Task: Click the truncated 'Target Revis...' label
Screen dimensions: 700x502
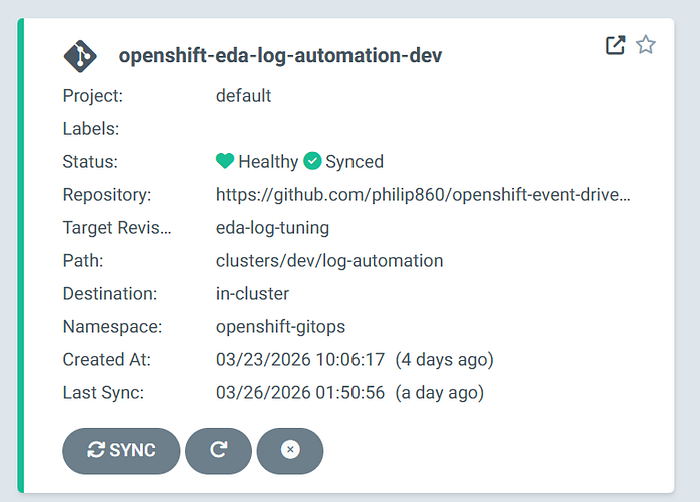Action: 117,228
